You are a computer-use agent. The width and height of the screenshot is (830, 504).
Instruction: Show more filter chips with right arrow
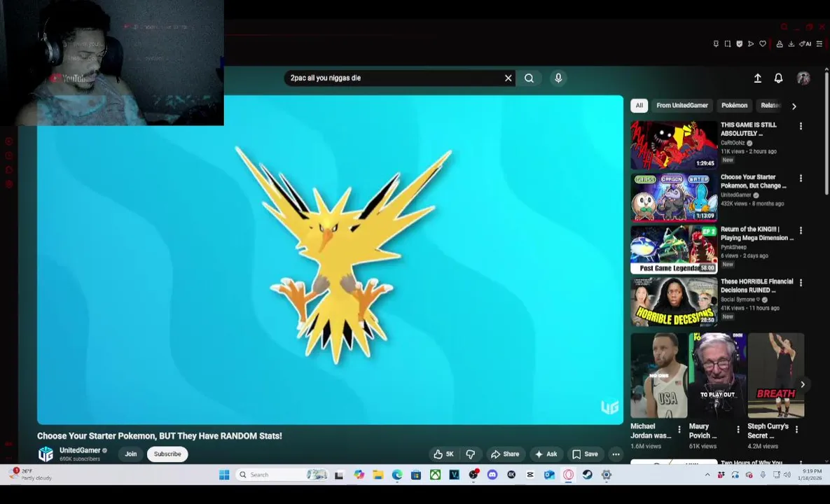point(794,106)
